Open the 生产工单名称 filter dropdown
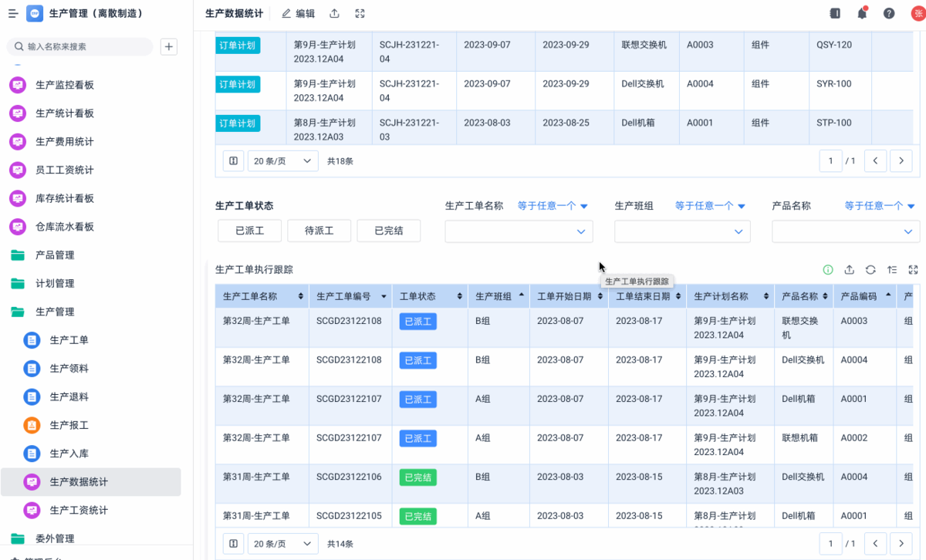Viewport: 926px width, 560px height. click(519, 231)
